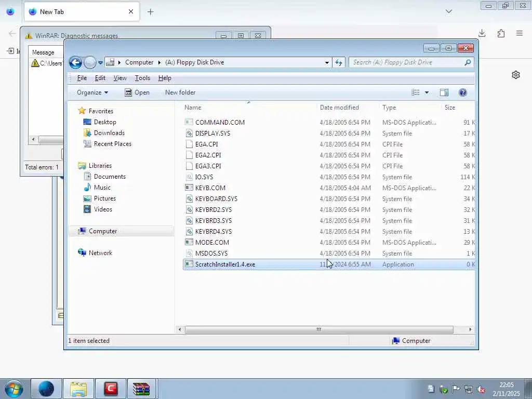Click the browser icon in the taskbar
This screenshot has width=532, height=399.
pos(46,389)
